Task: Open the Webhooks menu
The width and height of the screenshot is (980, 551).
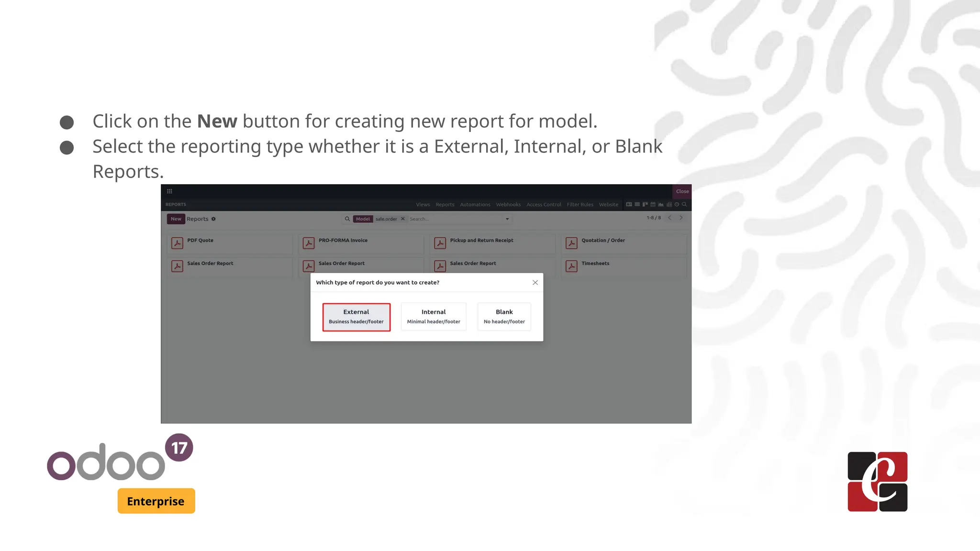Action: (x=508, y=205)
